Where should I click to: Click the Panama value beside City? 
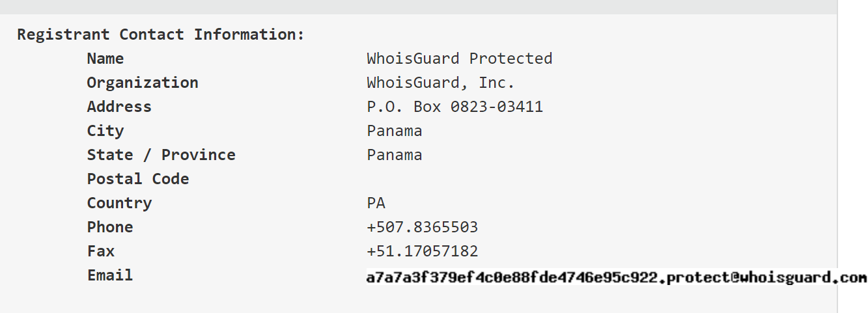[x=394, y=131]
